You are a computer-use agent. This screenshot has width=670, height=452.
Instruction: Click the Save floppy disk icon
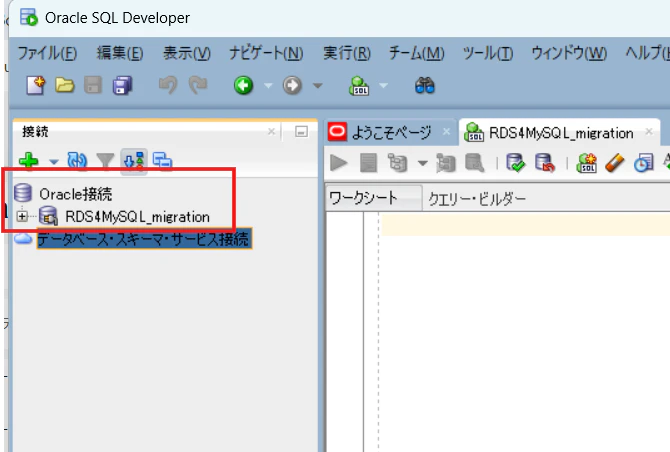coord(93,85)
